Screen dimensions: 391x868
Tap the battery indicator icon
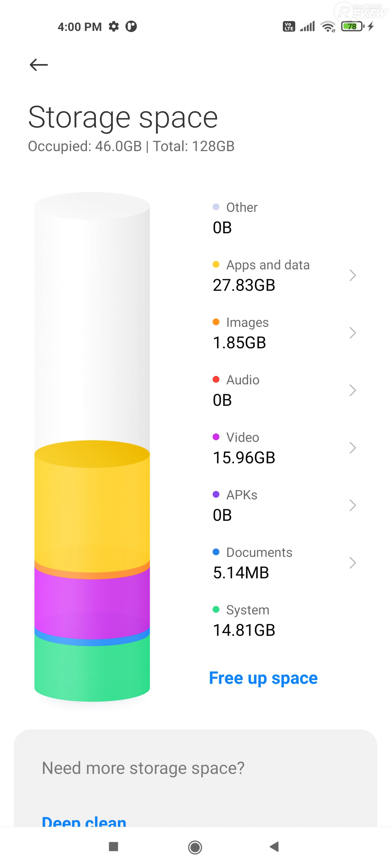(x=352, y=26)
